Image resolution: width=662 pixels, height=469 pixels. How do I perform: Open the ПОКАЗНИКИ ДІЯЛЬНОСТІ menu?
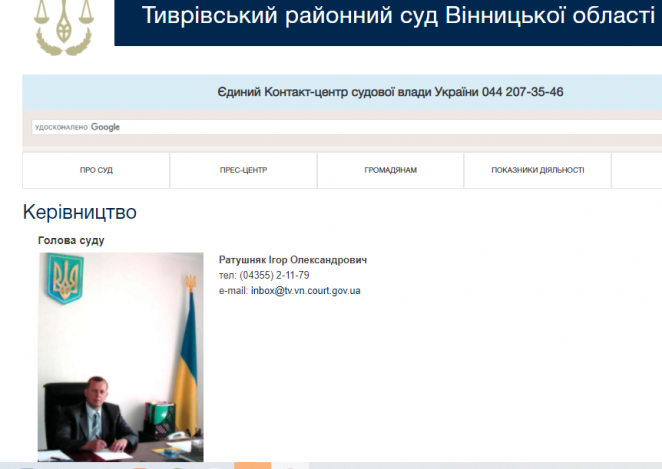click(x=537, y=170)
